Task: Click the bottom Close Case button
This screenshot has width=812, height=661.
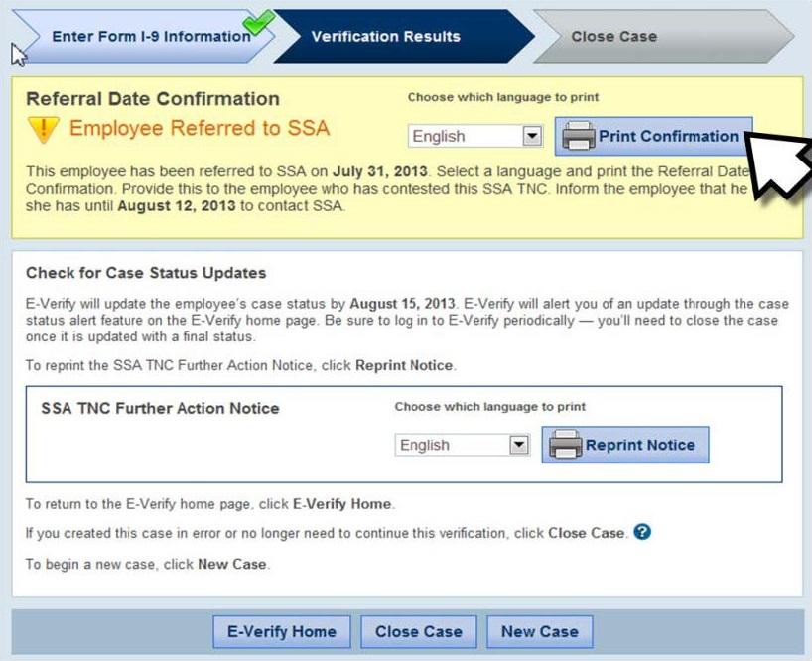Action: point(419,631)
